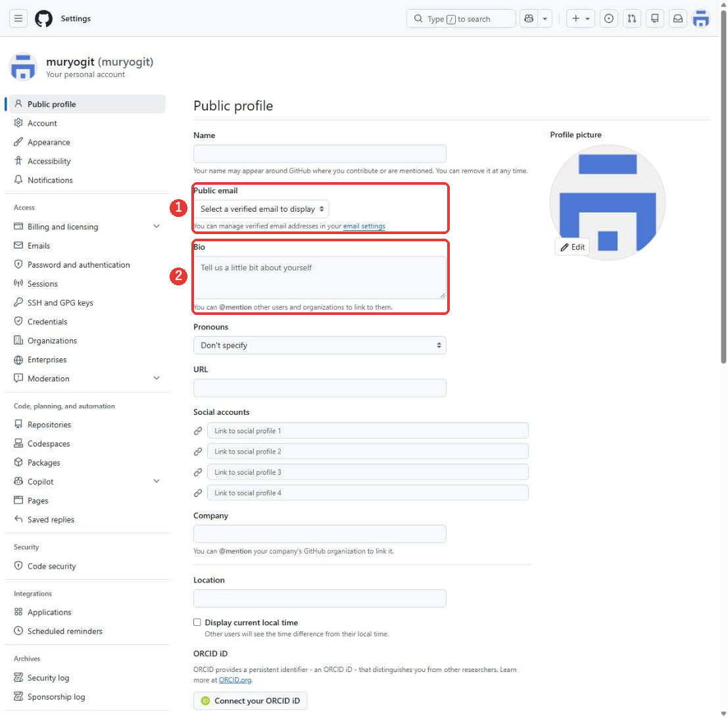
Task: Click the Copilot sidebar icon
Action: tap(18, 481)
